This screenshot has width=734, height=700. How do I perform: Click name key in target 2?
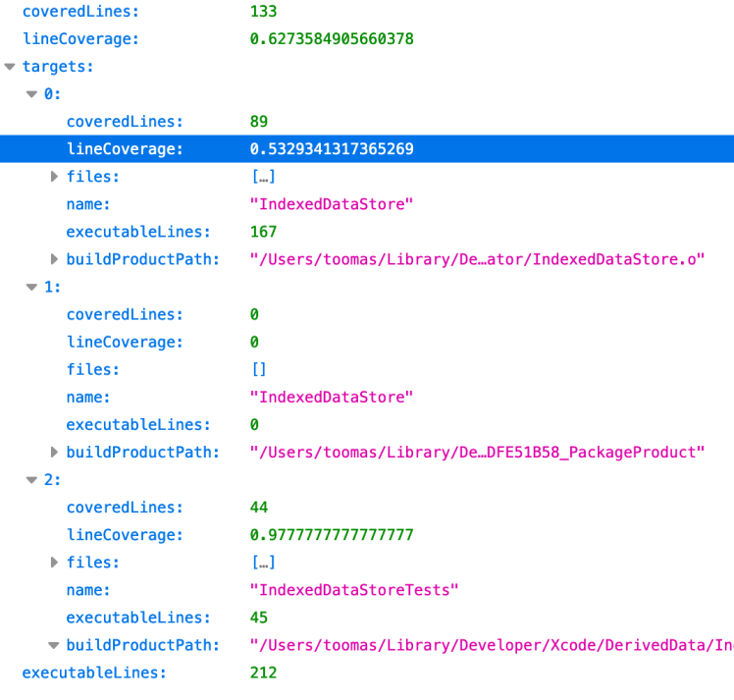pos(88,590)
